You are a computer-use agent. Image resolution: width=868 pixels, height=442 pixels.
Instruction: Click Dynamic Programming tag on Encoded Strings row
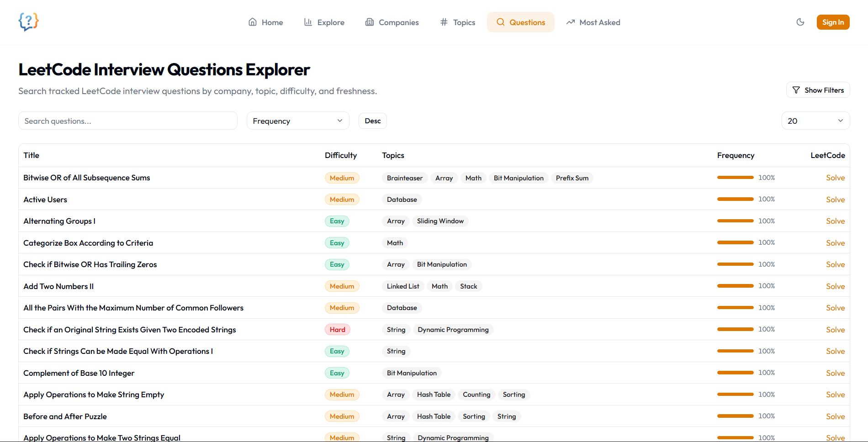(453, 330)
